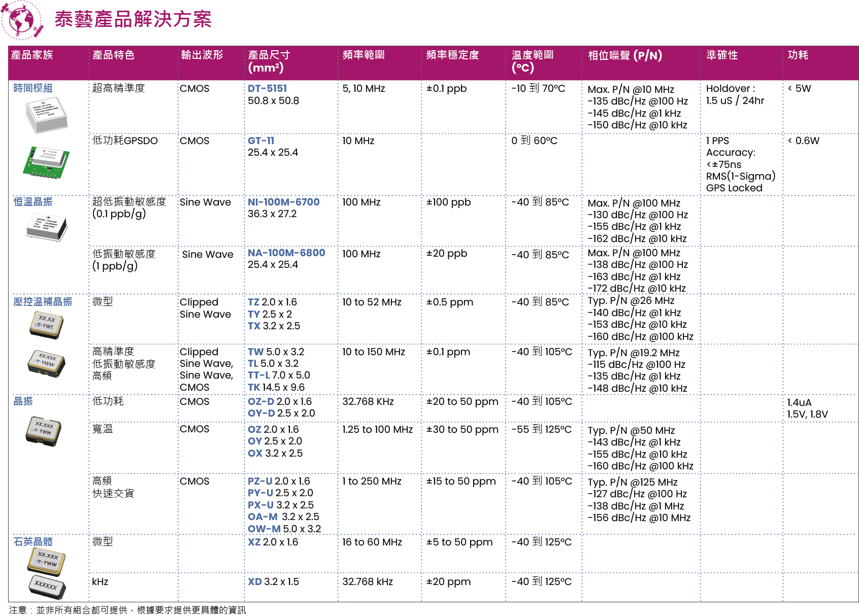Open the OZ-D product link
The image size is (859, 616).
coord(261,401)
